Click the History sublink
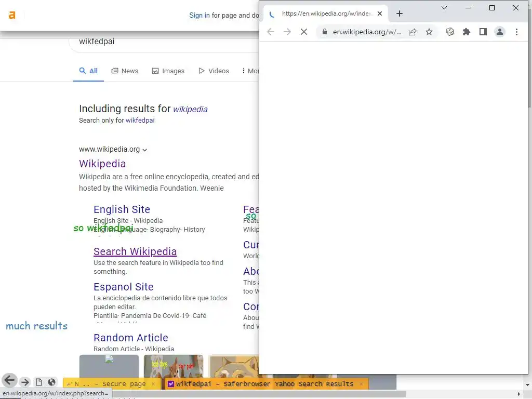 (x=194, y=230)
